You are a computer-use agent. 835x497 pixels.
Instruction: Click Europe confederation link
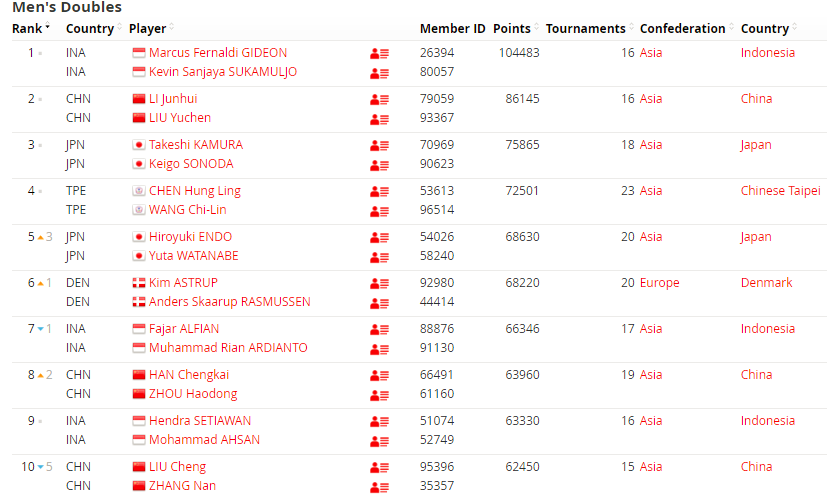click(659, 283)
